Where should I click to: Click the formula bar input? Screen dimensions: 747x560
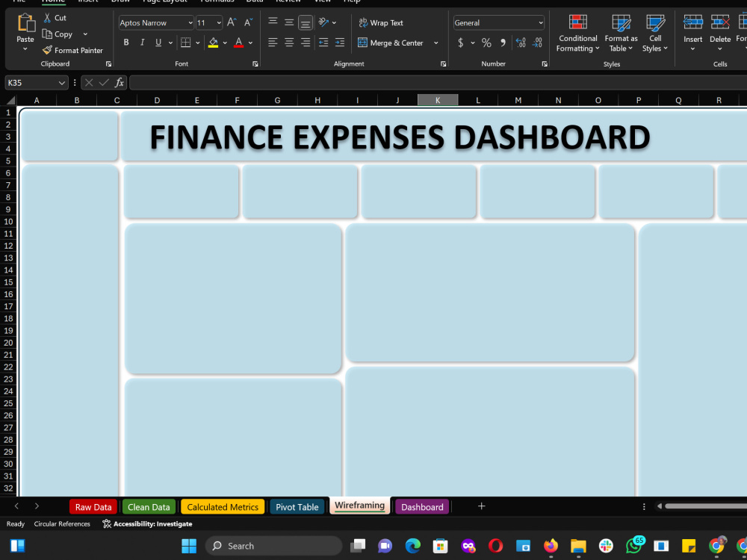point(438,82)
